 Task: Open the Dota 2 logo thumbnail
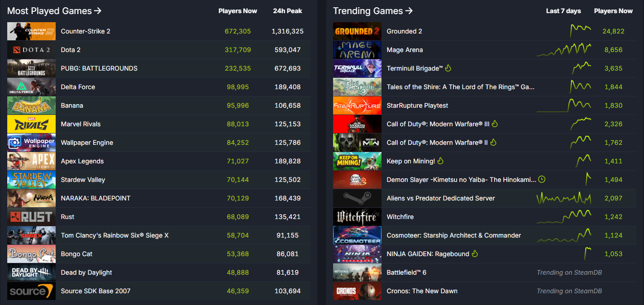click(x=31, y=50)
